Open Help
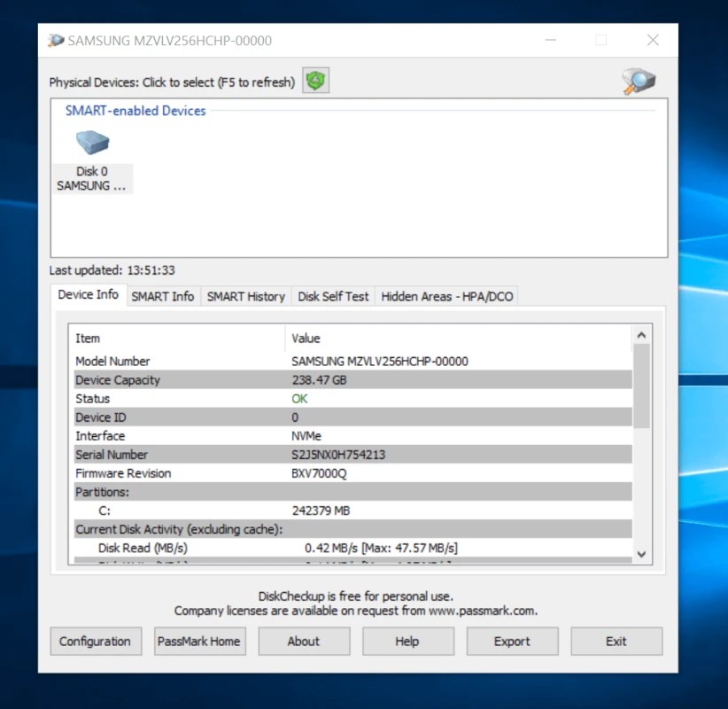The image size is (728, 709). pos(408,641)
